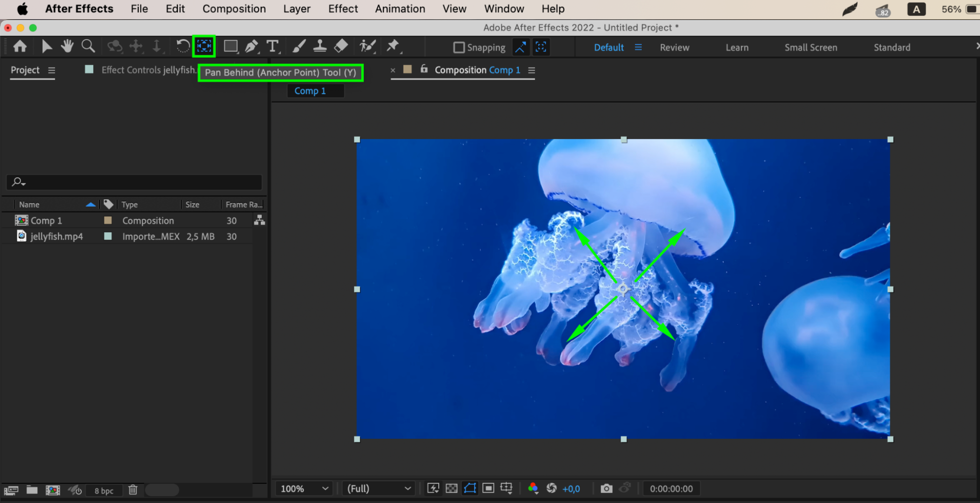Click the Puppet Pin tool

(x=393, y=47)
